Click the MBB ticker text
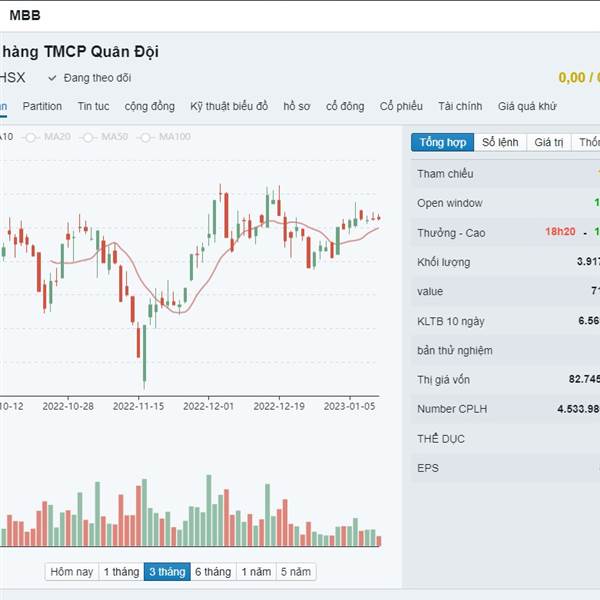This screenshot has height=600, width=600. click(x=25, y=15)
